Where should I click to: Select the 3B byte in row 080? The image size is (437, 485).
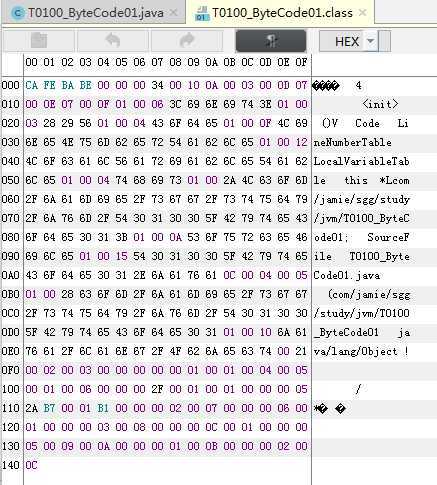pos(121,237)
